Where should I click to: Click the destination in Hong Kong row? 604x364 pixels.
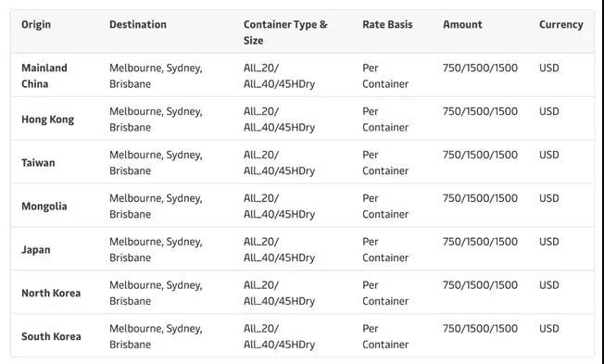coord(156,119)
